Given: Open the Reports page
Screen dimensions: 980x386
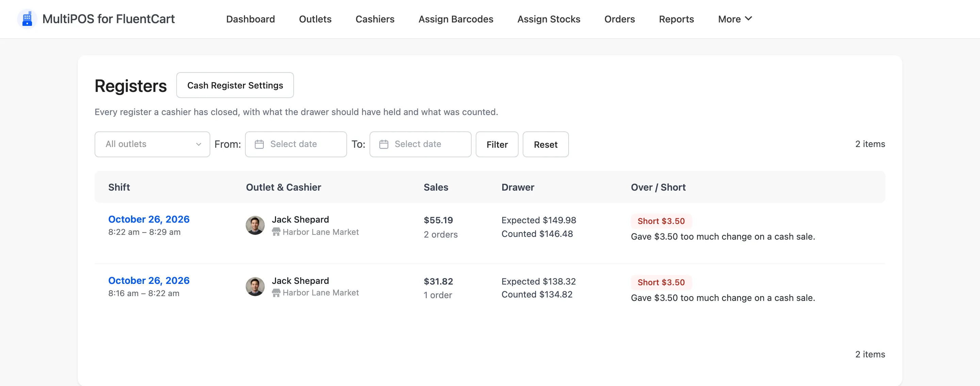Looking at the screenshot, I should (x=676, y=19).
